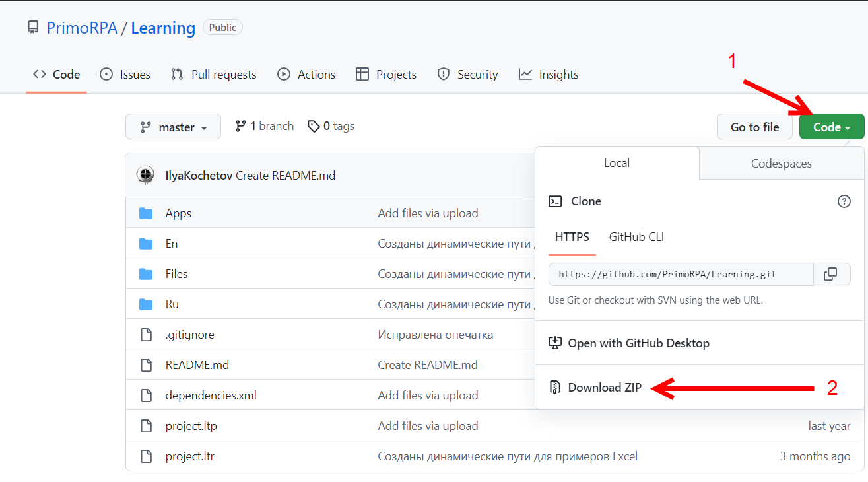This screenshot has height=482, width=868.
Task: Click the README.md file icon
Action: [x=146, y=365]
